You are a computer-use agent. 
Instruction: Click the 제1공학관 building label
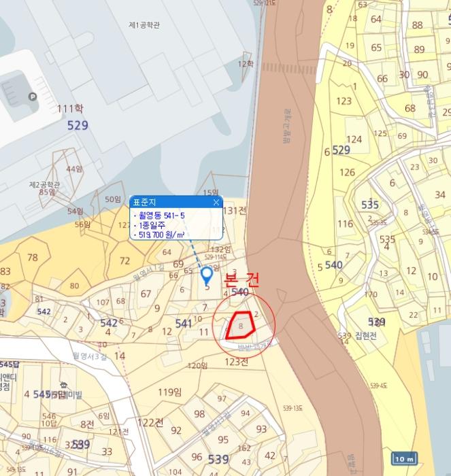tap(144, 25)
